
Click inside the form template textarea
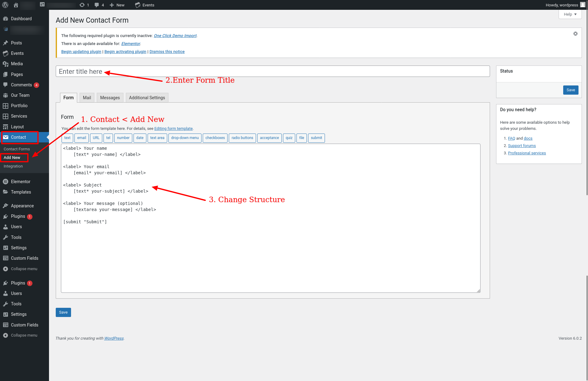(x=271, y=218)
